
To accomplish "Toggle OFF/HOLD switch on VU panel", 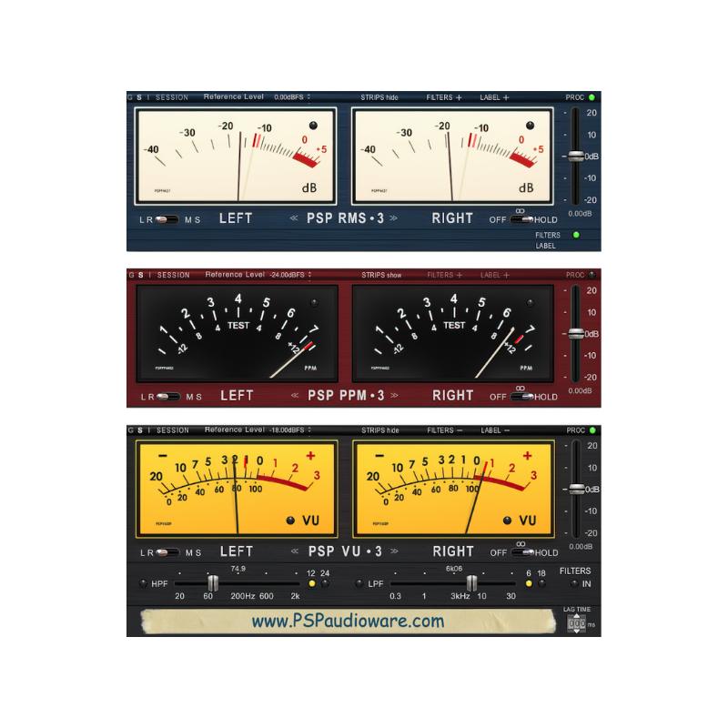I will pyautogui.click(x=522, y=552).
